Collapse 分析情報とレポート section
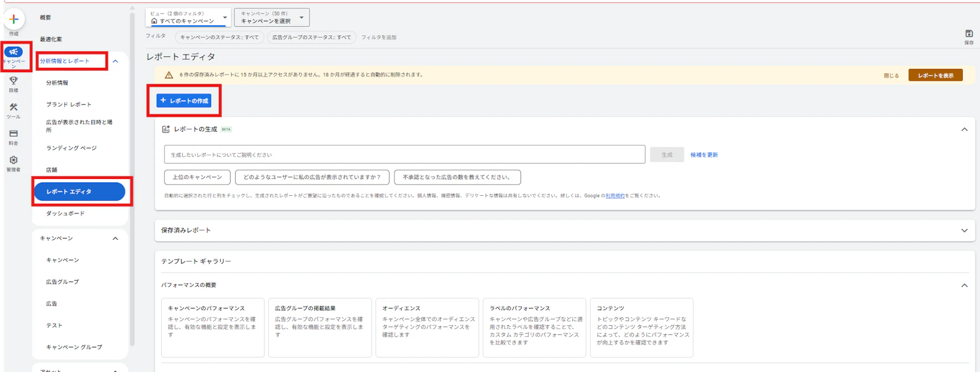 [x=116, y=61]
